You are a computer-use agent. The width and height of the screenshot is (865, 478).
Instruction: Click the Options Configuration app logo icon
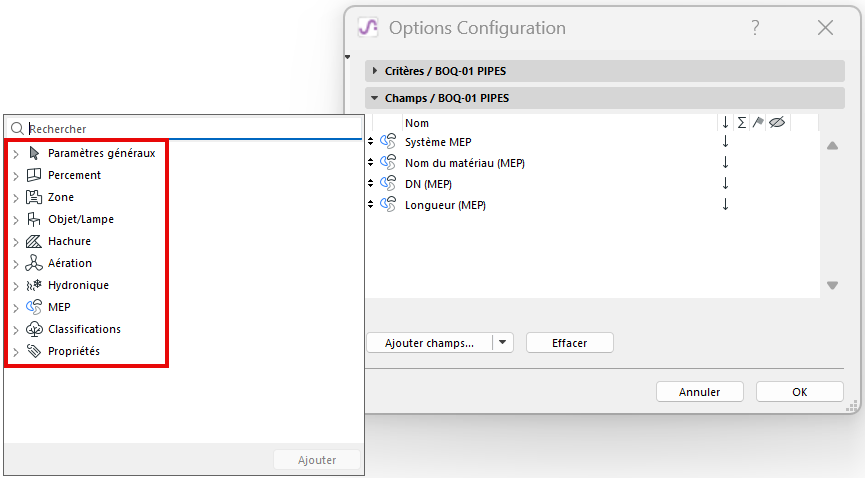[368, 27]
